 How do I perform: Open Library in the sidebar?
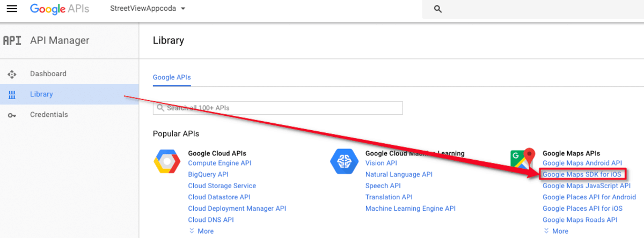point(41,94)
